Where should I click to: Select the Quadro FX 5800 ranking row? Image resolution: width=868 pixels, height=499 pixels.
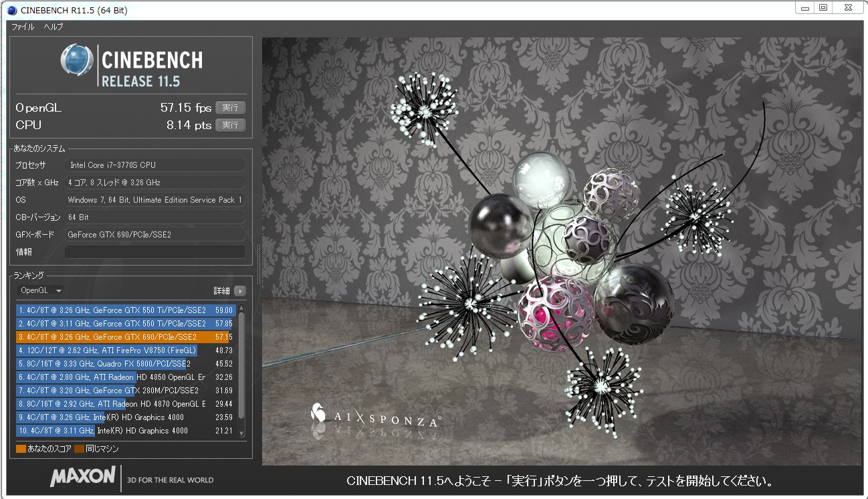tap(126, 364)
